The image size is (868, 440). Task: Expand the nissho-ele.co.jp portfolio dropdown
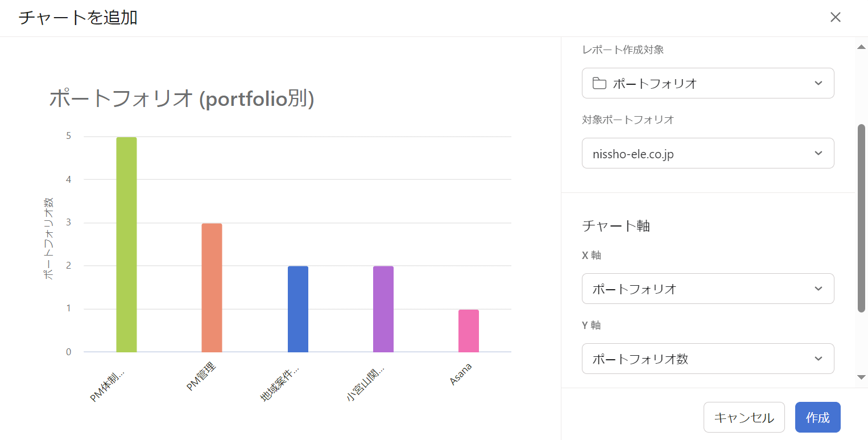tap(708, 154)
